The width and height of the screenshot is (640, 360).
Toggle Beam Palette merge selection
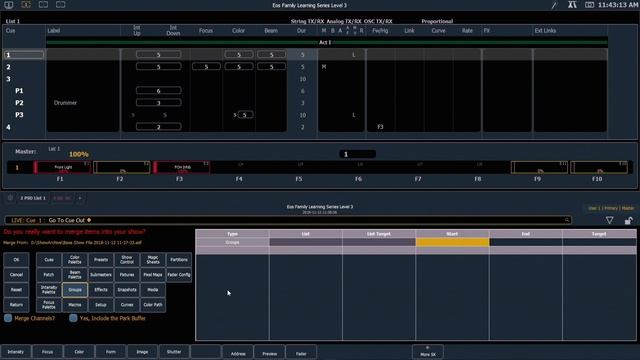[75, 275]
